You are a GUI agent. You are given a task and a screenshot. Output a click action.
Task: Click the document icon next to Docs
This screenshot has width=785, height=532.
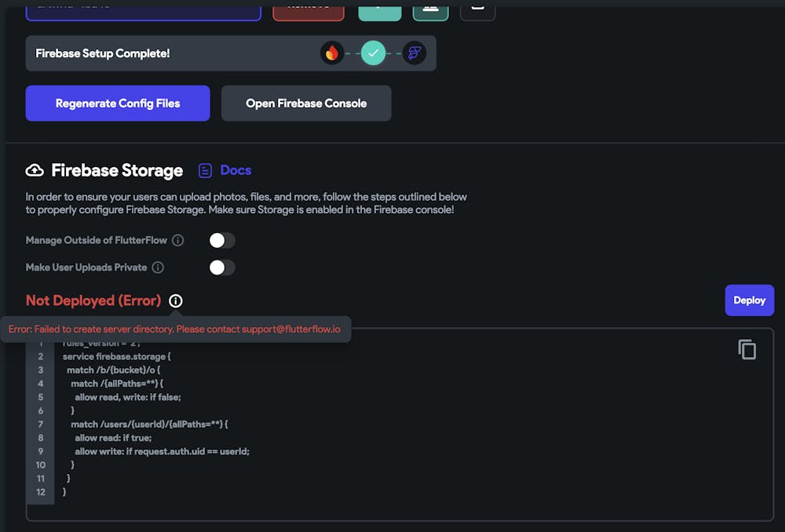205,170
